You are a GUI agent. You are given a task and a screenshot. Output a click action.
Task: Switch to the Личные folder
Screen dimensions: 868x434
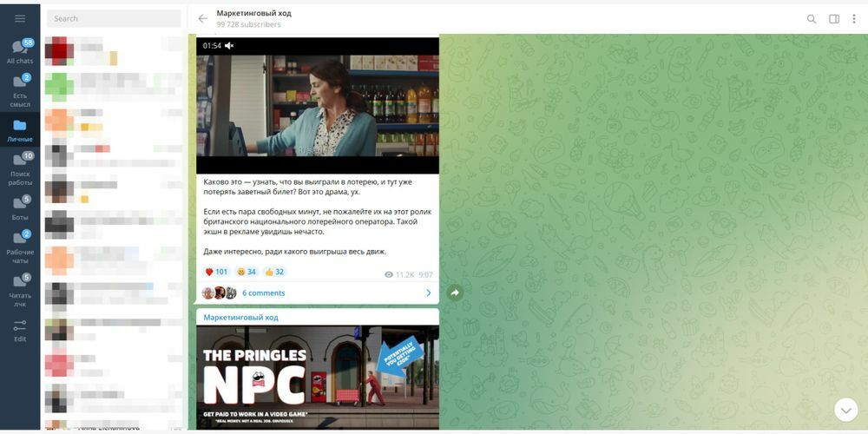pyautogui.click(x=20, y=131)
